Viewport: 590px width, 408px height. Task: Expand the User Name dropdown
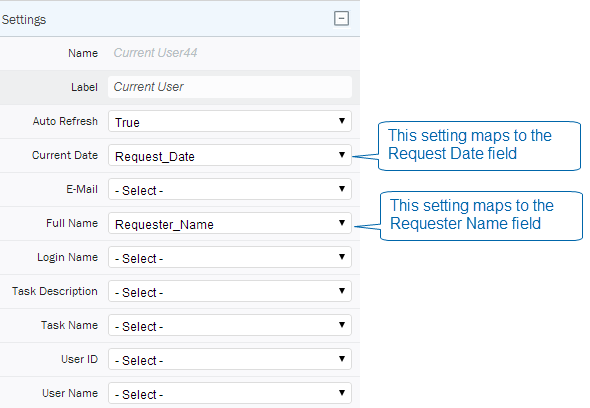[x=230, y=393]
